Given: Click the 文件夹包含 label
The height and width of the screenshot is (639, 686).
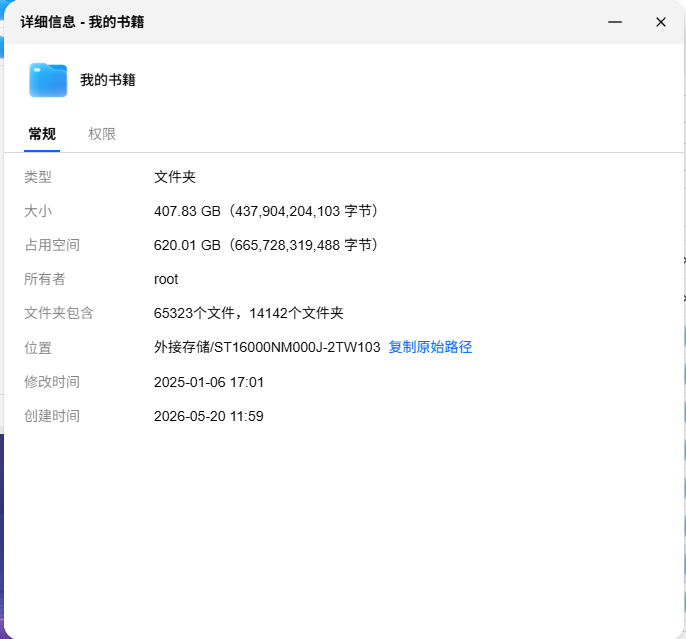Looking at the screenshot, I should (x=59, y=313).
